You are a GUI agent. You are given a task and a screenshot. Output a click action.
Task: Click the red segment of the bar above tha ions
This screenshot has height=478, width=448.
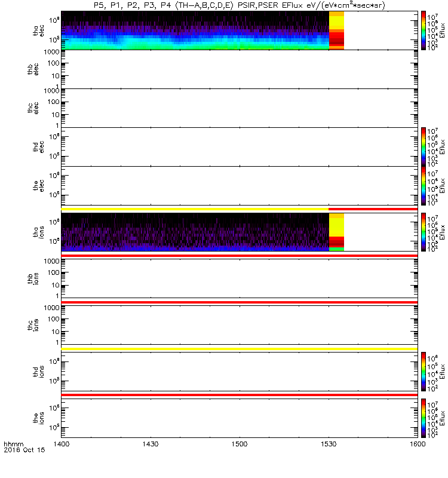point(373,209)
